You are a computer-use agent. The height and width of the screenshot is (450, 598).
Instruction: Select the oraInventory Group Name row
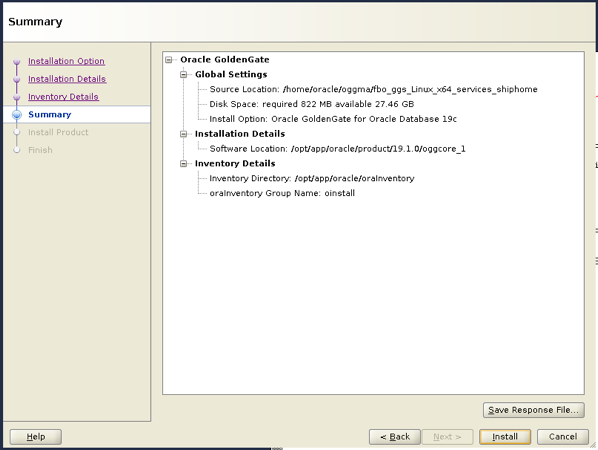point(282,193)
